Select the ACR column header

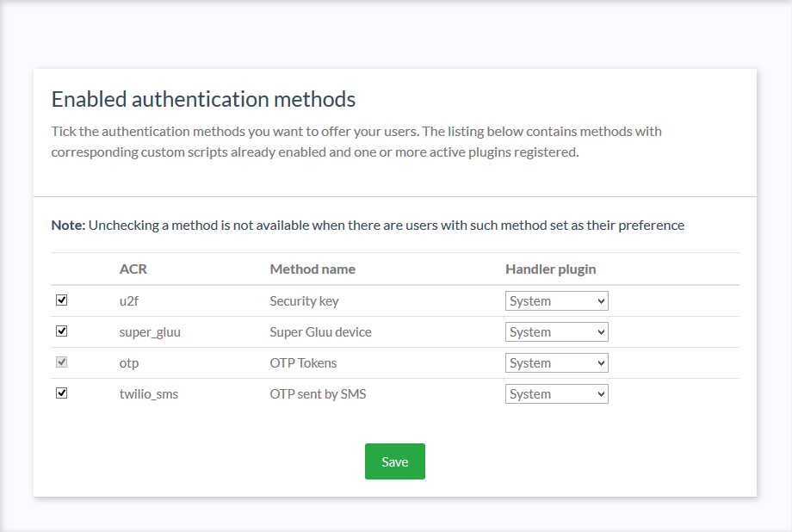point(133,269)
